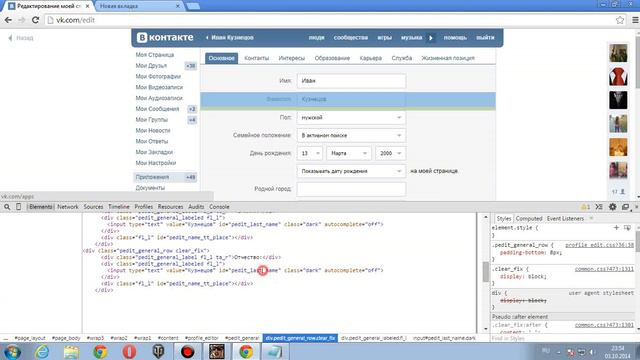
Task: Open the Семейное положение dropdown
Action: click(351, 136)
